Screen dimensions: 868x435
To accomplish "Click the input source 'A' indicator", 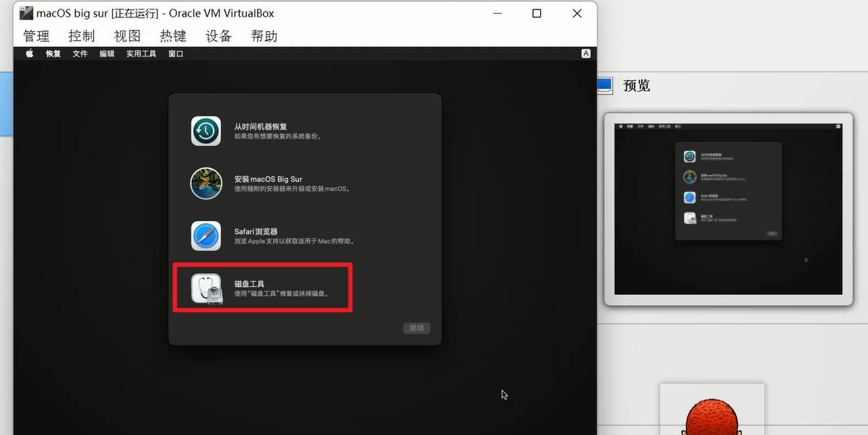I will pos(586,53).
